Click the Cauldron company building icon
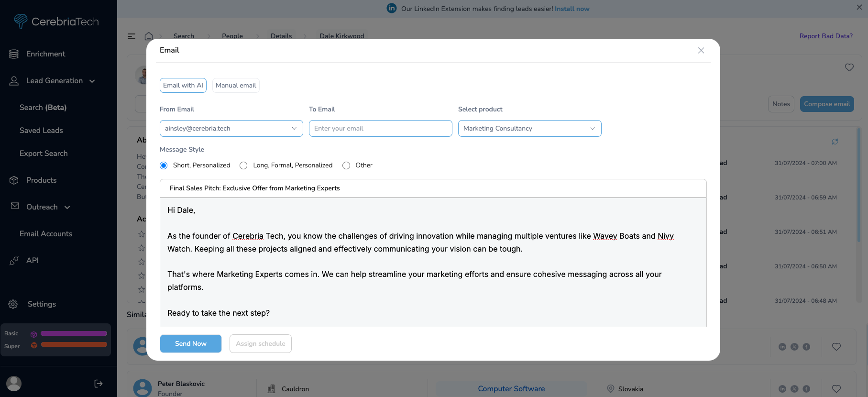 [271, 389]
